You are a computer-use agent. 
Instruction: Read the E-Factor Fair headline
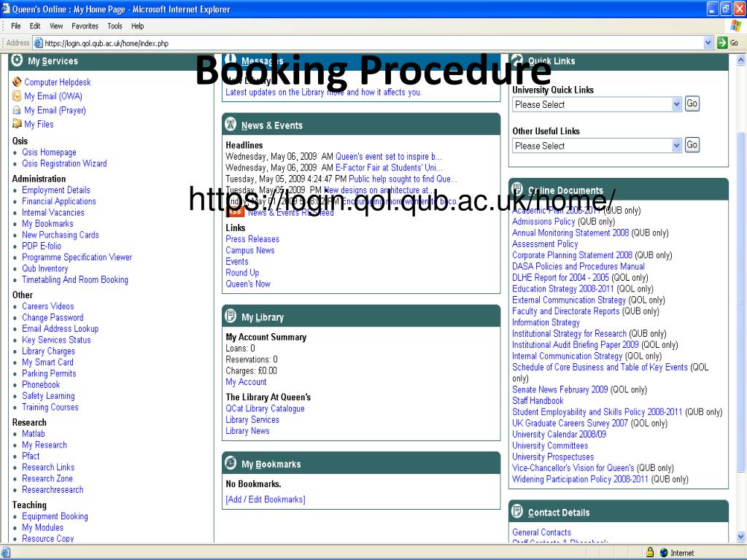point(389,168)
